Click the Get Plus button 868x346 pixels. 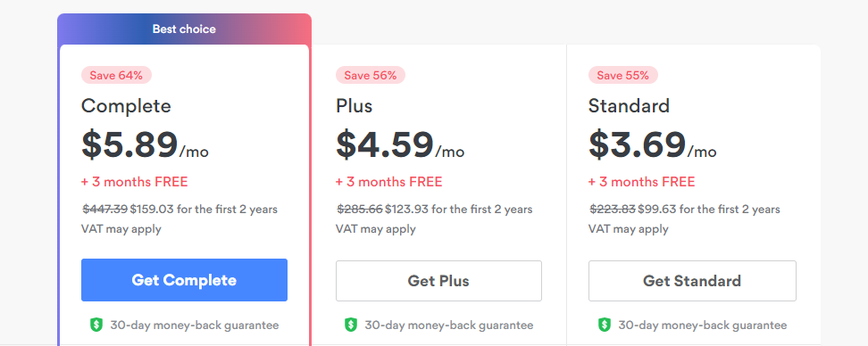[439, 281]
